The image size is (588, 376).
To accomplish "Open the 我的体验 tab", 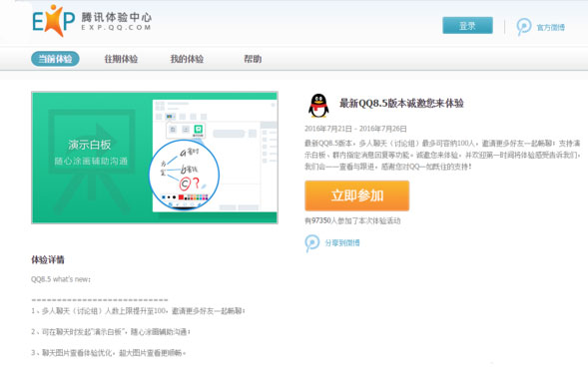I will tap(187, 59).
